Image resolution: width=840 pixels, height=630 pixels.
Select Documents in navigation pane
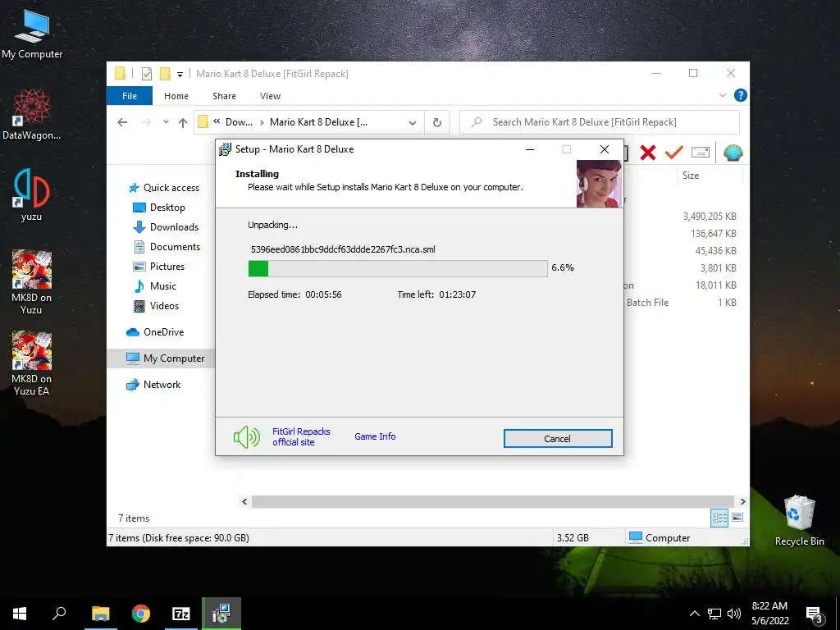coord(167,247)
